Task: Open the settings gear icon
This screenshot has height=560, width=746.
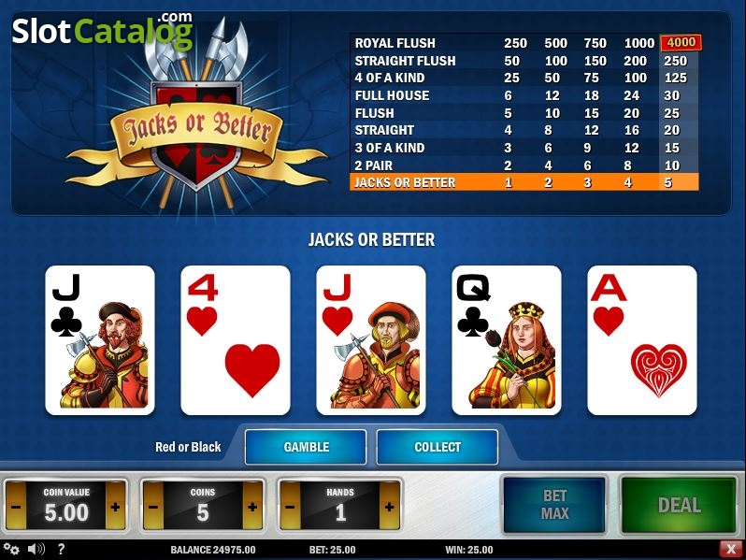Action: click(11, 550)
